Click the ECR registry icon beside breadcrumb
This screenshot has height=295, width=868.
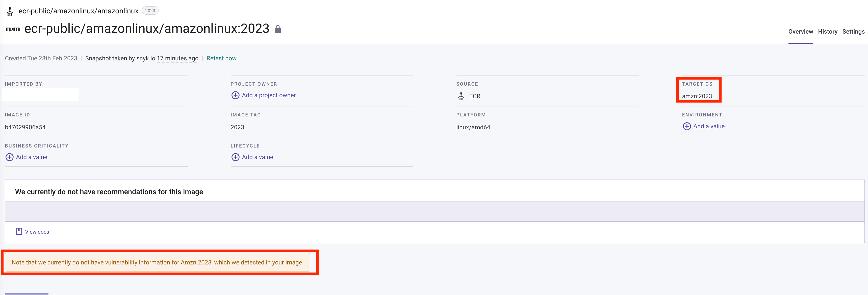pyautogui.click(x=10, y=11)
